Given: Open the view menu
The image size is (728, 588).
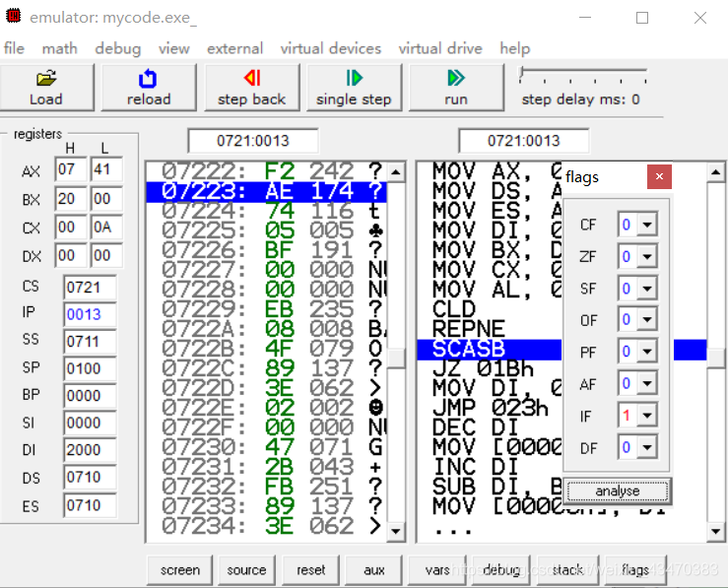Looking at the screenshot, I should coord(173,48).
